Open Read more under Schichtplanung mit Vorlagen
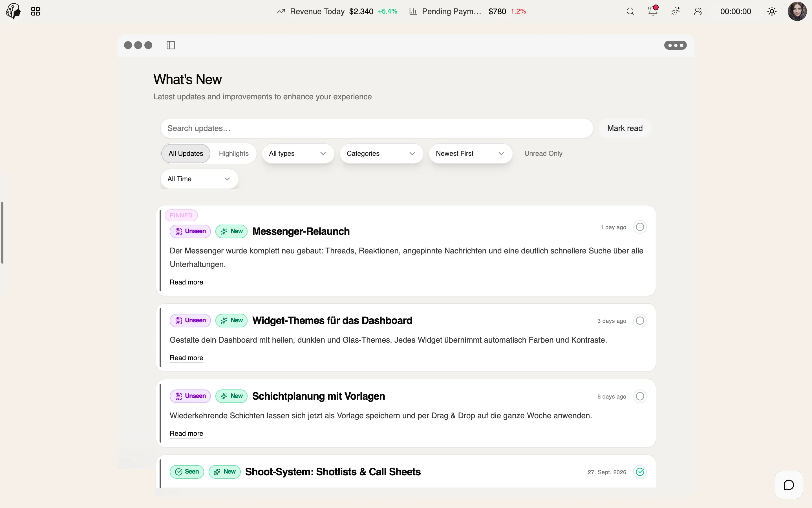Viewport: 812px width, 508px height. point(186,433)
